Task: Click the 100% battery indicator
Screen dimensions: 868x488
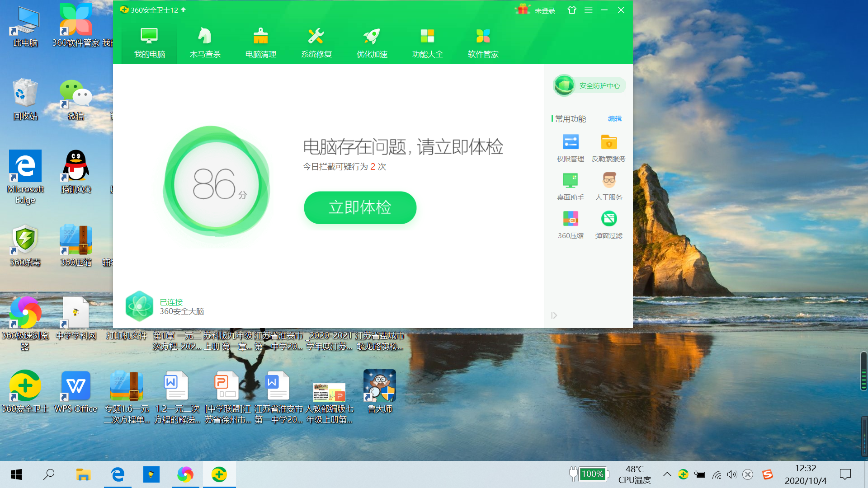Action: pyautogui.click(x=589, y=474)
